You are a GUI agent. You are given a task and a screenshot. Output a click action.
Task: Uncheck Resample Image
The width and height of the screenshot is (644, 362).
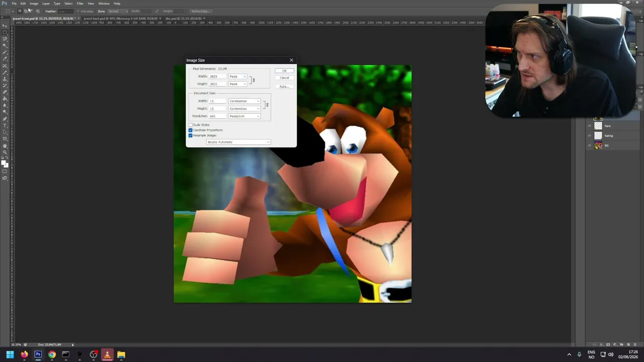(x=191, y=136)
